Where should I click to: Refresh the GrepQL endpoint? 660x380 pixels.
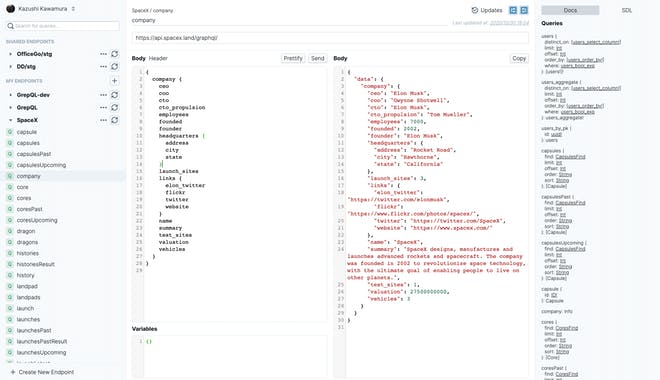click(114, 107)
